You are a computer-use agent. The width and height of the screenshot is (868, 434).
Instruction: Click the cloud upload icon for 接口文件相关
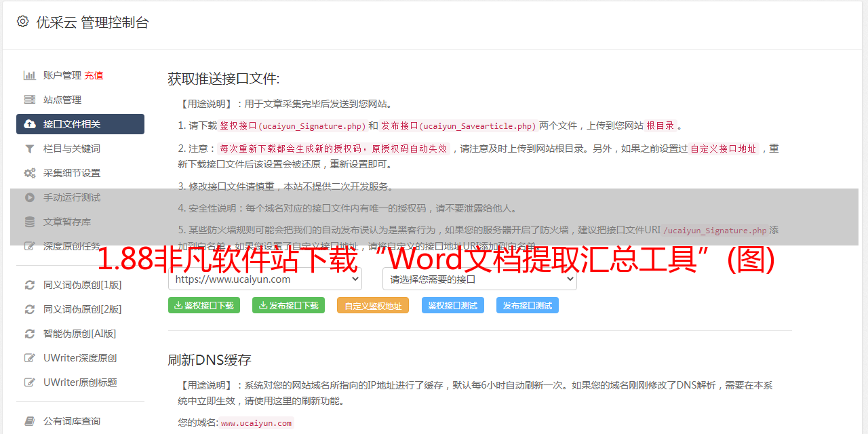click(30, 124)
